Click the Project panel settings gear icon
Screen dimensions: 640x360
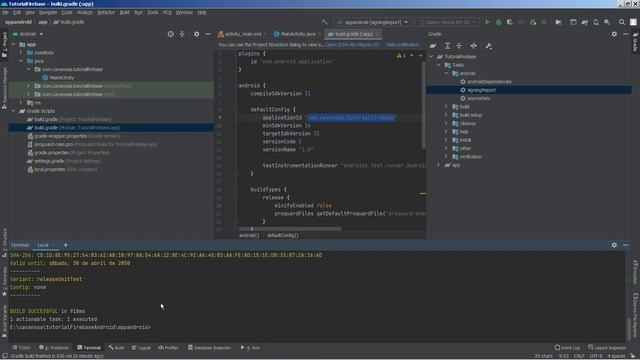[x=196, y=34]
